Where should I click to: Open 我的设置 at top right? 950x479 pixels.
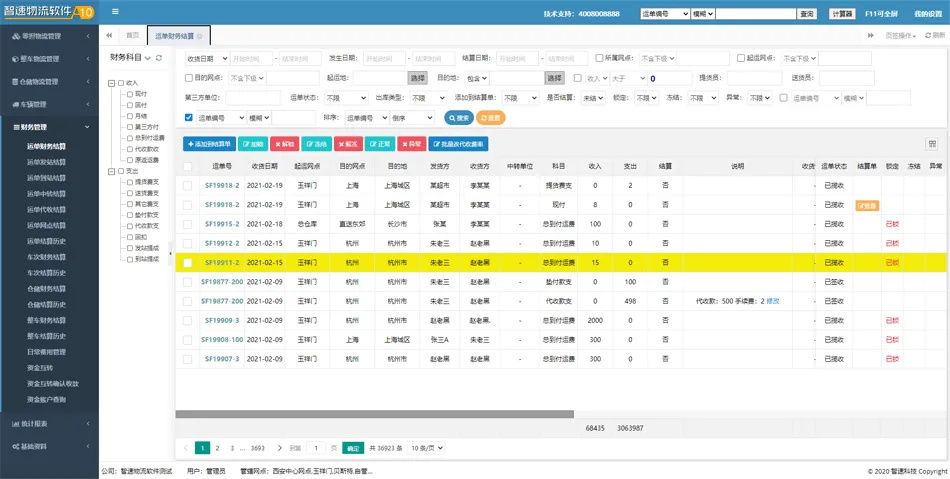927,13
